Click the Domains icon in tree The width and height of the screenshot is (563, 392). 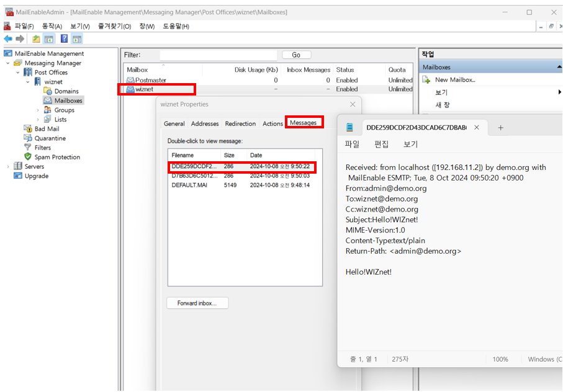click(47, 91)
